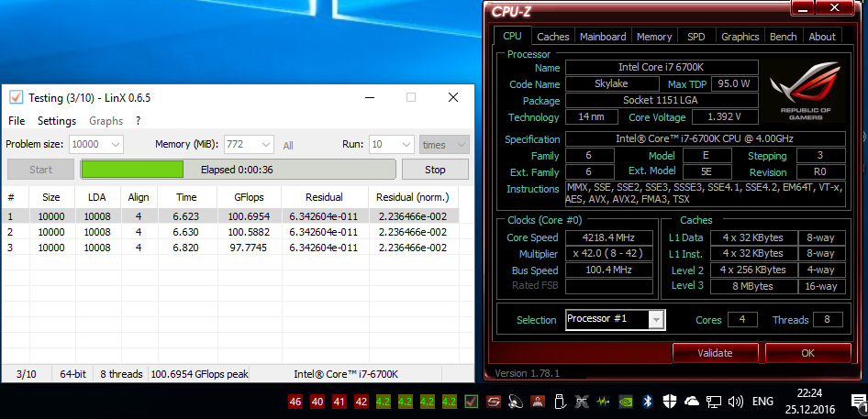Open the network connection tray icon
Image resolution: width=868 pixels, height=419 pixels.
[714, 402]
